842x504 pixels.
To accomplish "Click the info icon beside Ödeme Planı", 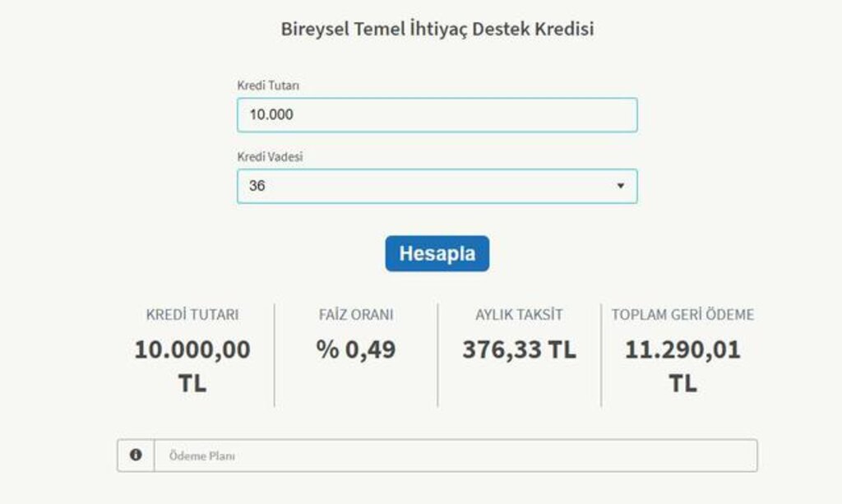I will tap(136, 455).
